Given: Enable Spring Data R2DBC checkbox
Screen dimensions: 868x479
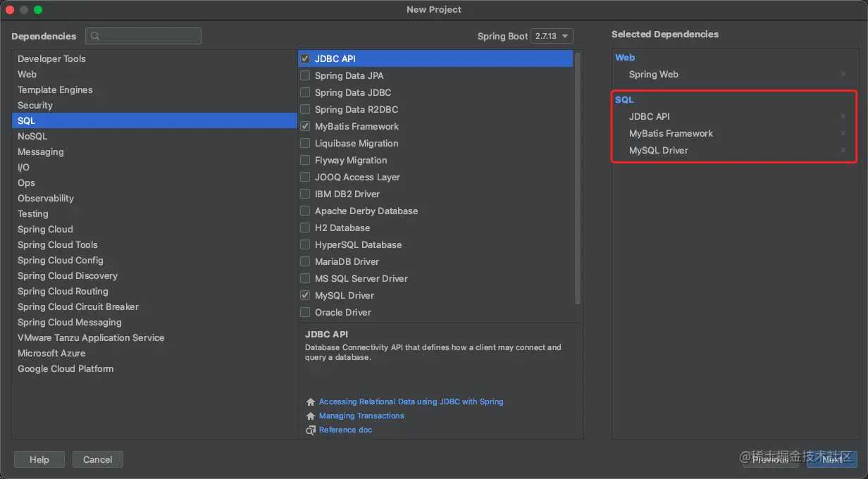Looking at the screenshot, I should (305, 109).
